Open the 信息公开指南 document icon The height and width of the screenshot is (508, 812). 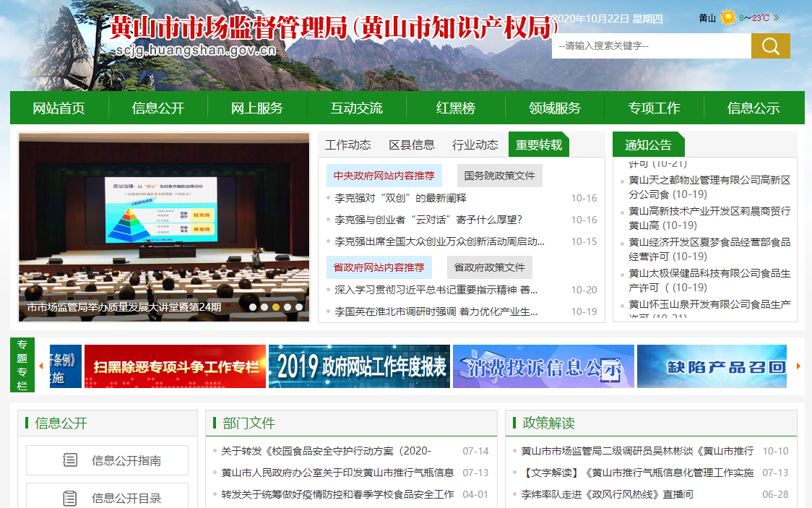(x=70, y=460)
